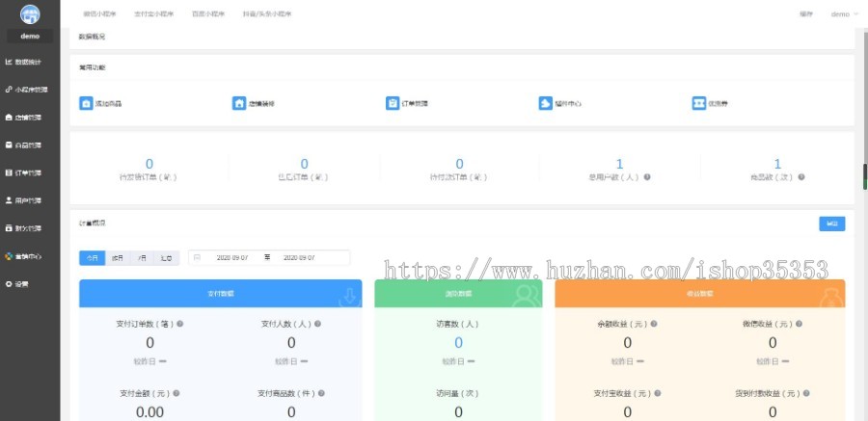
Task: Open 数据统计 in the sidebar
Action: click(23, 62)
